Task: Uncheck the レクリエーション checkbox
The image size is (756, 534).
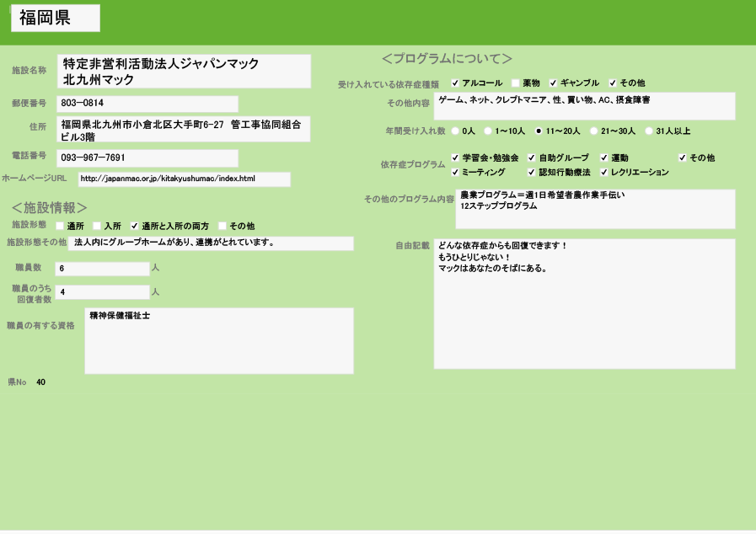Action: click(604, 173)
